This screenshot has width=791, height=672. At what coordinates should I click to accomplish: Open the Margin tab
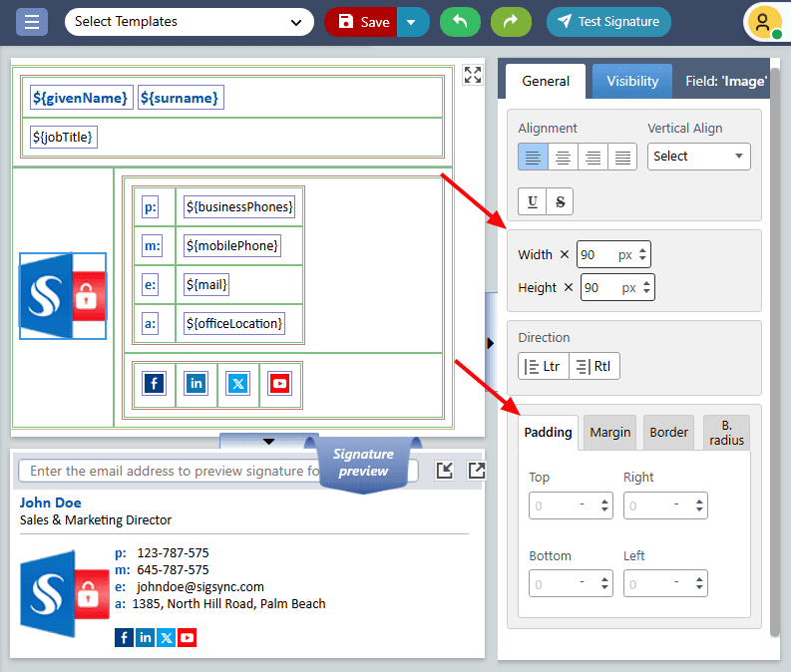[x=609, y=432]
